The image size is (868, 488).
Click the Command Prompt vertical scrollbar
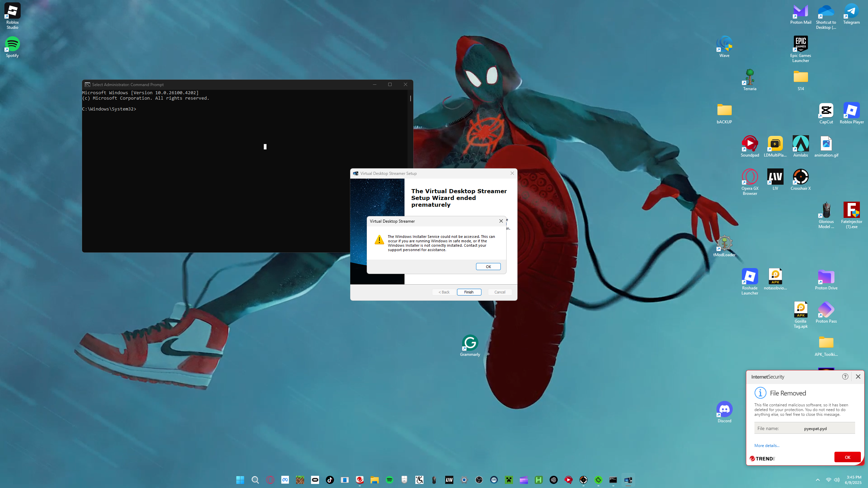tap(410, 98)
